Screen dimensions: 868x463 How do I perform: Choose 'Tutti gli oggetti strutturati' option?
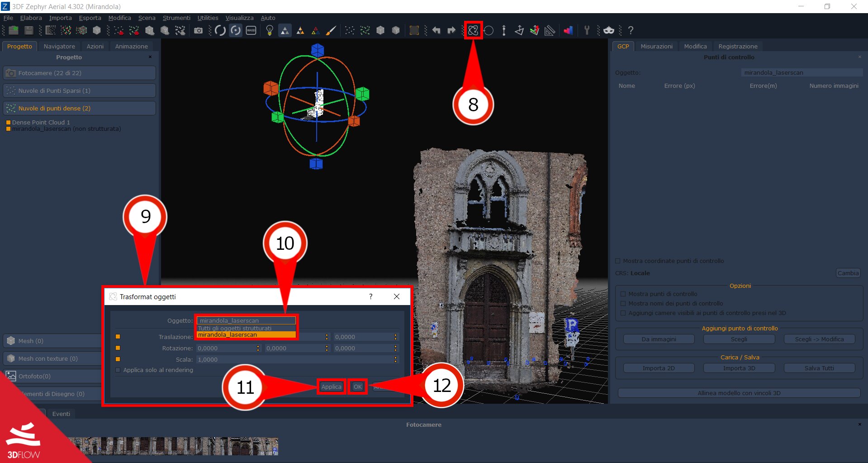point(234,328)
